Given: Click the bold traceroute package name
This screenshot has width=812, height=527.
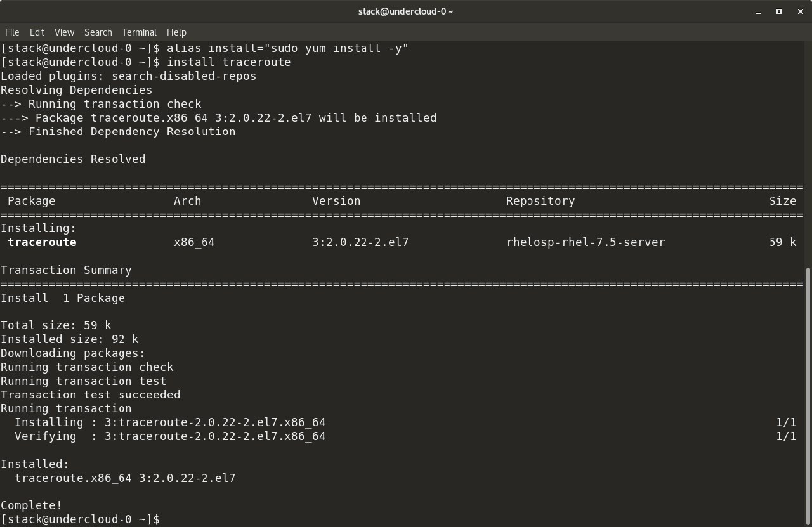Looking at the screenshot, I should pos(42,242).
